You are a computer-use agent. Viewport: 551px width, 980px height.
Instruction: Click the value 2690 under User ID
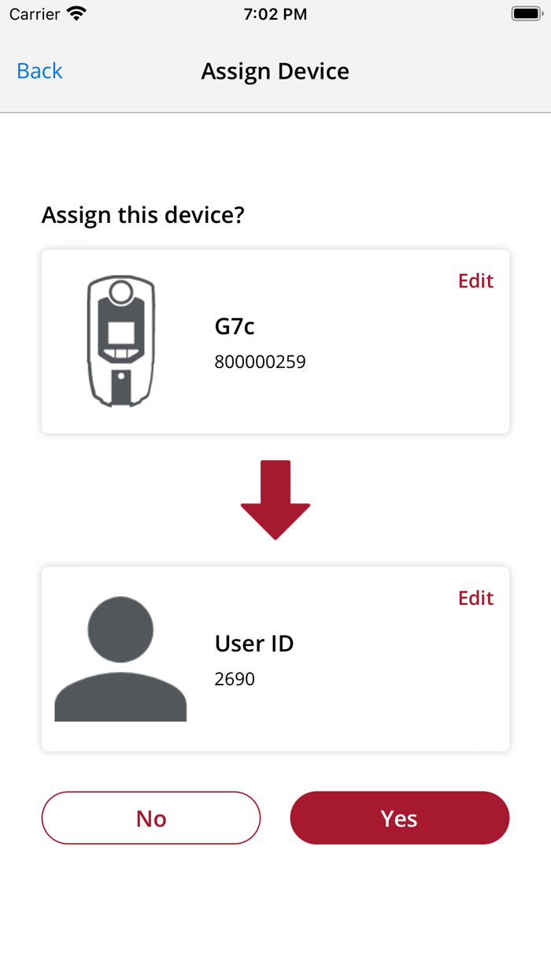[x=234, y=679]
